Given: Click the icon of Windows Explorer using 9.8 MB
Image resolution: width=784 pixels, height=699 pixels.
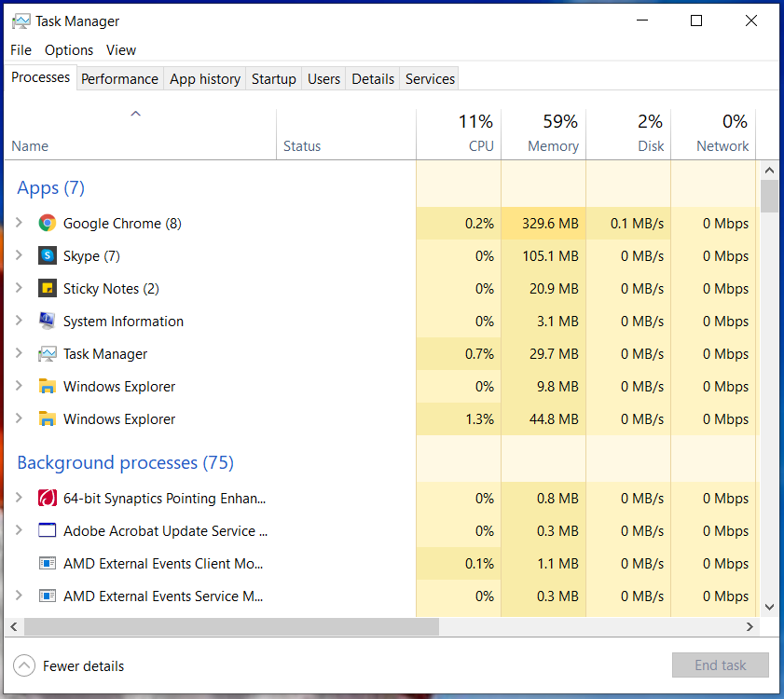Looking at the screenshot, I should tap(47, 386).
